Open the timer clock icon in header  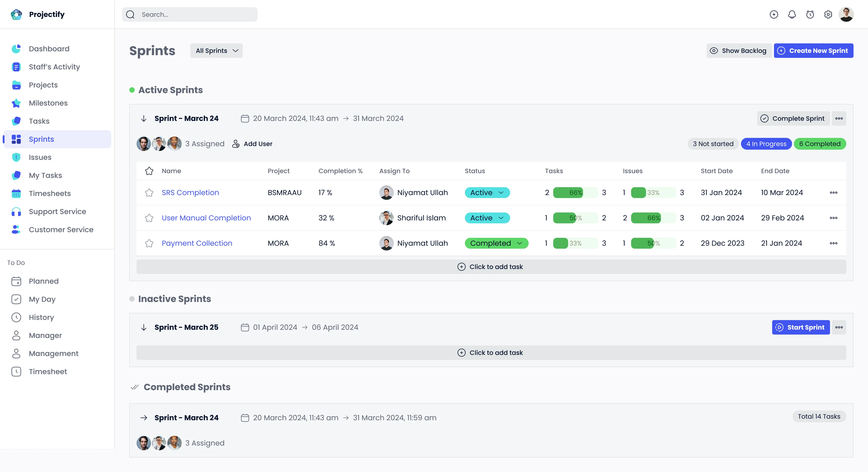[810, 14]
